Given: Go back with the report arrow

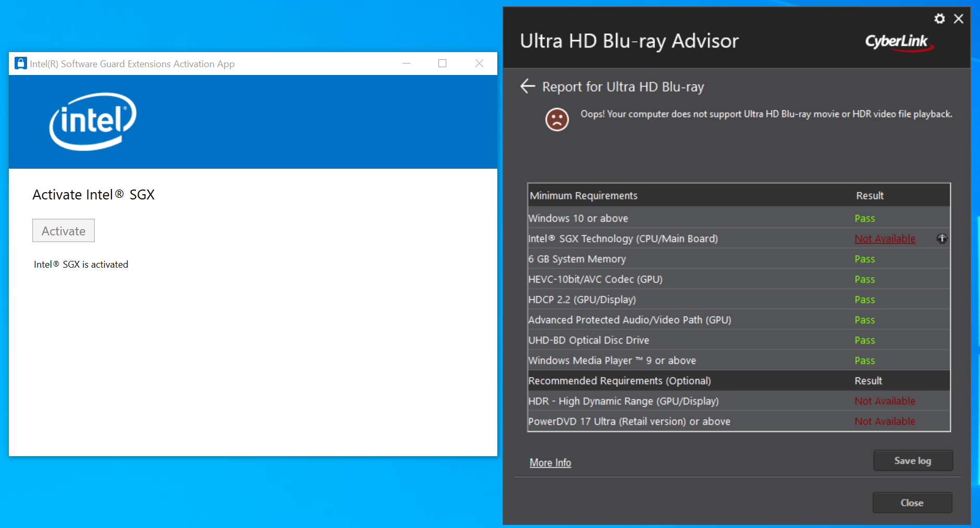Looking at the screenshot, I should point(528,86).
